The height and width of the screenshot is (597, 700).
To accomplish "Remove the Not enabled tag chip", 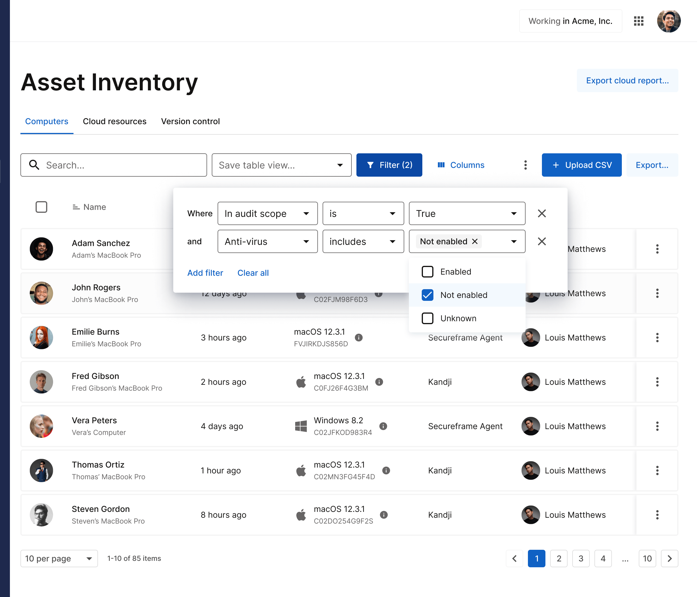I will point(475,241).
